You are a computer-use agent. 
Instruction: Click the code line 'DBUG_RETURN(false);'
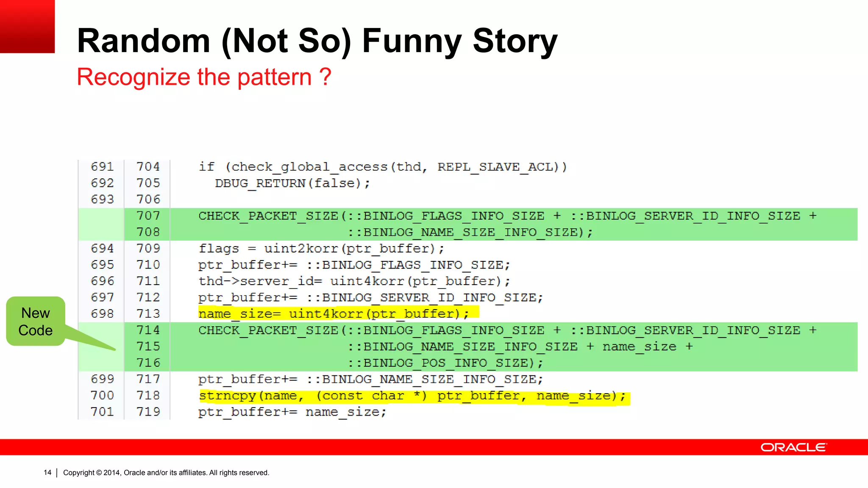pos(292,183)
